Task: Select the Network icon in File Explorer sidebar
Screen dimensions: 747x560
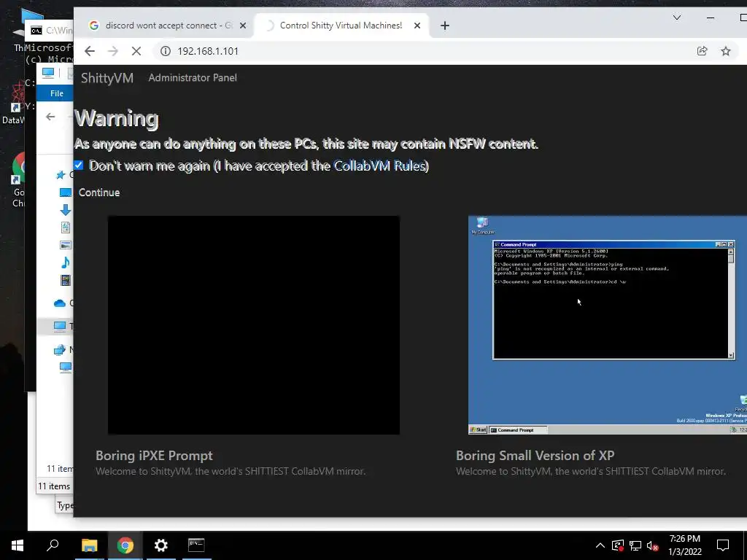Action: pos(60,350)
